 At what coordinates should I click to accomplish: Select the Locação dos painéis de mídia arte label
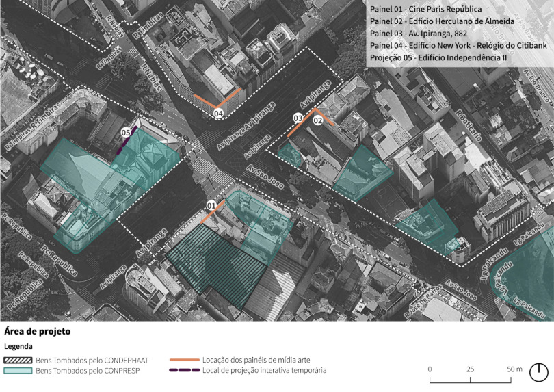[257, 359]
